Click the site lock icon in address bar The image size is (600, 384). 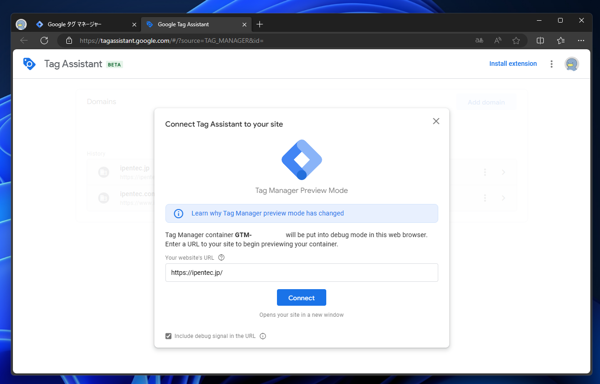click(x=69, y=41)
